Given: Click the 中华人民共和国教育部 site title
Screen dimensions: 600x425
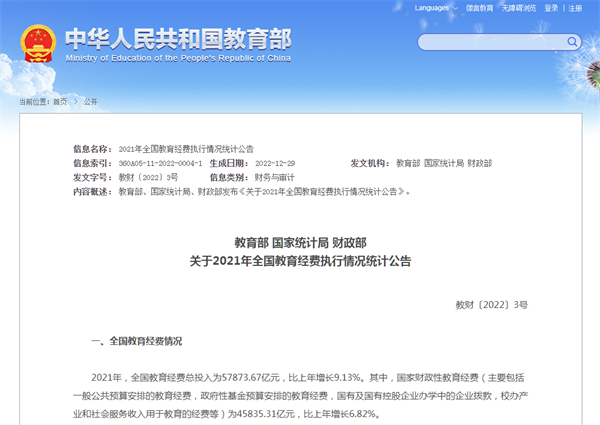Looking at the screenshot, I should point(178,39).
